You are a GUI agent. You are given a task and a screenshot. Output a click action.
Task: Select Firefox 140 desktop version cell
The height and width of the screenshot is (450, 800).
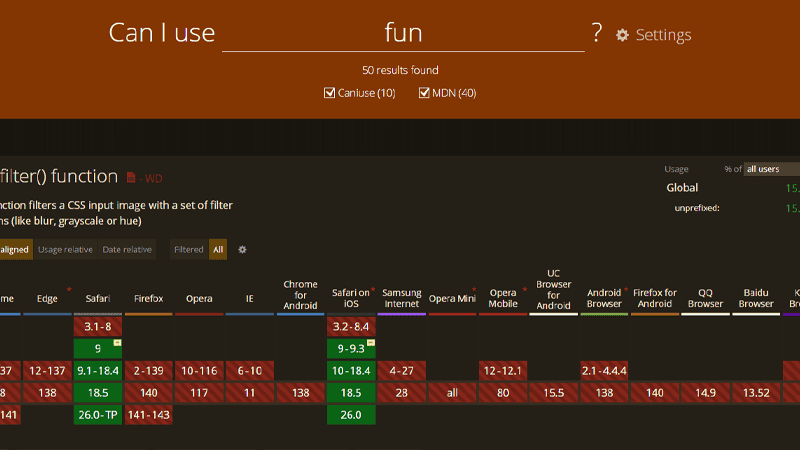click(x=148, y=393)
